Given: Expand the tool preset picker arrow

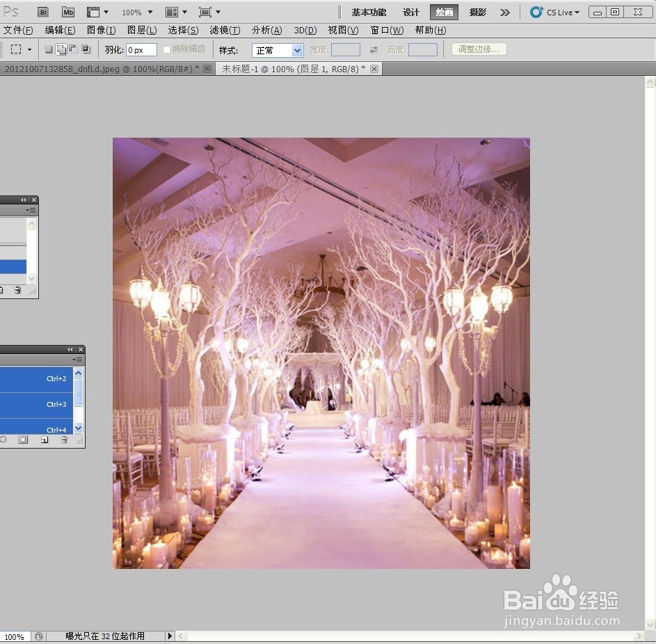Looking at the screenshot, I should [x=29, y=50].
